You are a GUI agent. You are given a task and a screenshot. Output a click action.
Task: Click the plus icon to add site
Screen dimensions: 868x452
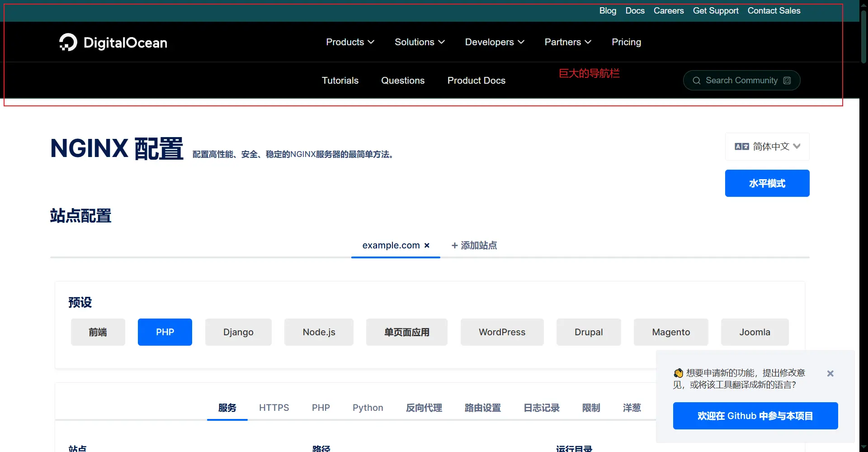click(x=454, y=245)
